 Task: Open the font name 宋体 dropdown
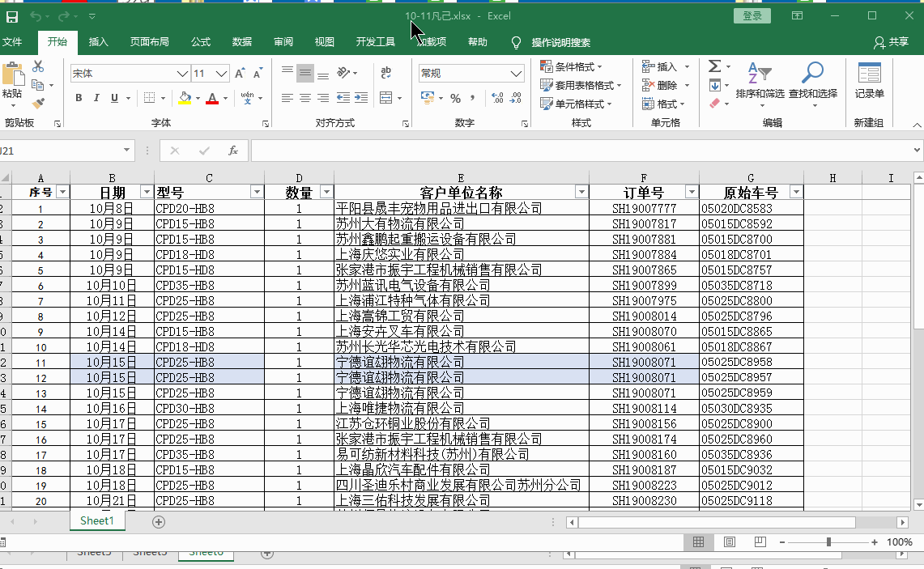tap(182, 74)
